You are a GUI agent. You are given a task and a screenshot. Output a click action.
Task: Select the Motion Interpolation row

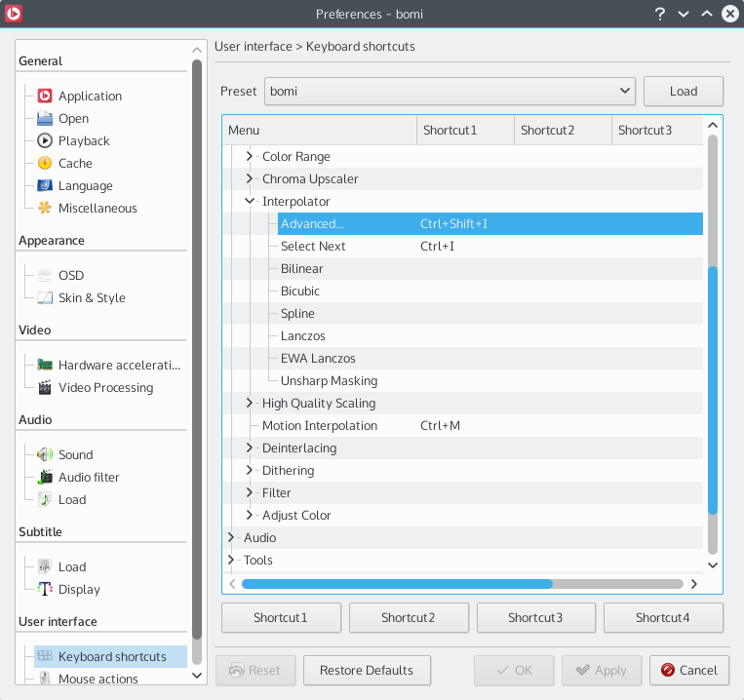tap(319, 425)
